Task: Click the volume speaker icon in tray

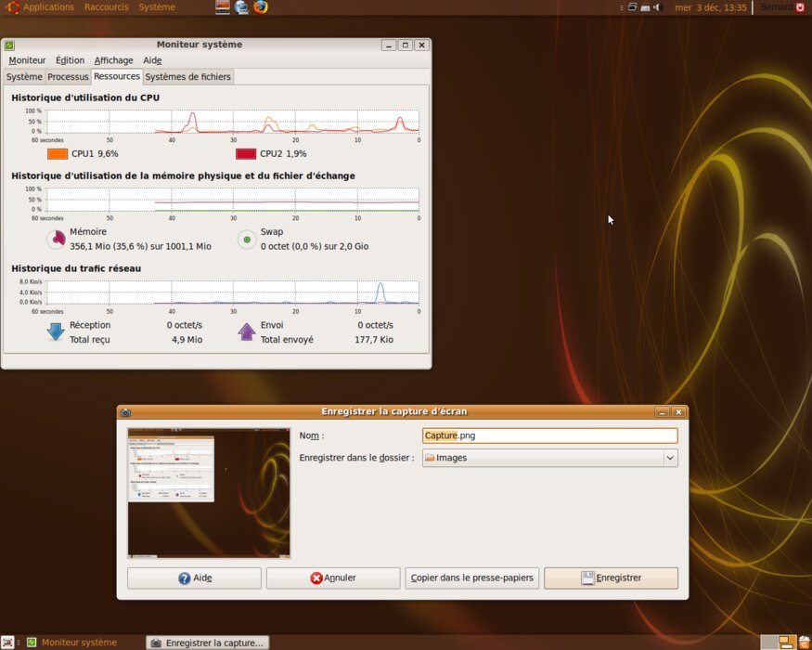Action: [x=657, y=7]
